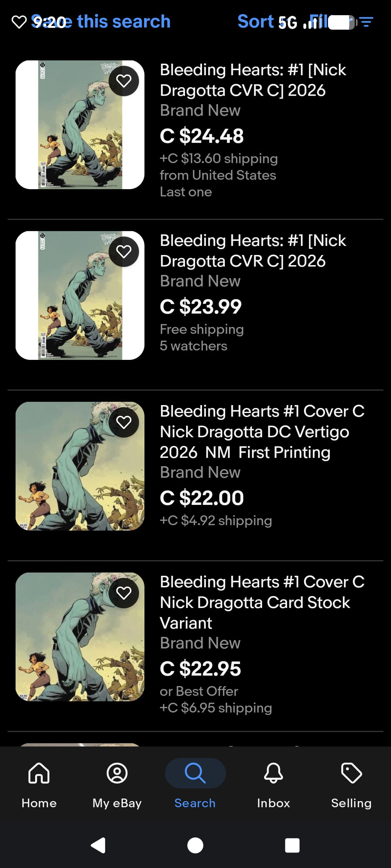Watch the C $24.48 Bleeding Hearts listing
The width and height of the screenshot is (391, 868).
pyautogui.click(x=124, y=81)
